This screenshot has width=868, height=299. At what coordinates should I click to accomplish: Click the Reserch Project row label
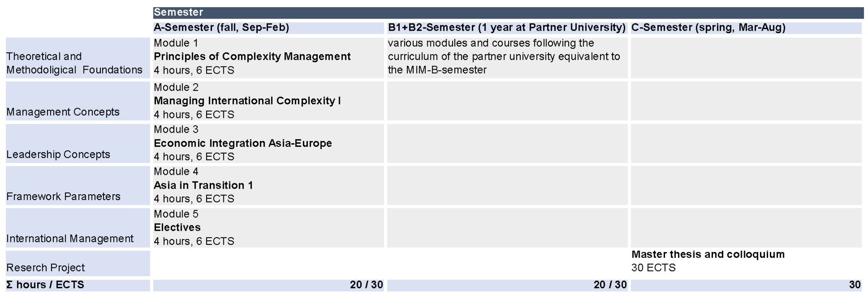click(78, 264)
